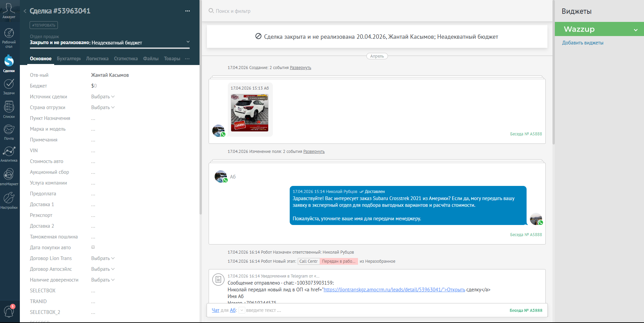Open Источник сделки Выбрать dropdown
This screenshot has width=644, height=323.
[x=103, y=97]
